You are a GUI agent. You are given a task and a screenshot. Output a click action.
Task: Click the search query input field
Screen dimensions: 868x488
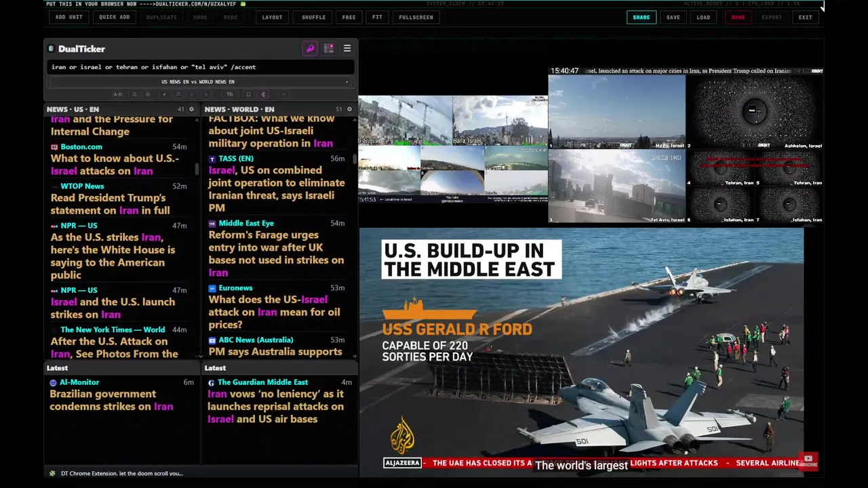point(201,67)
